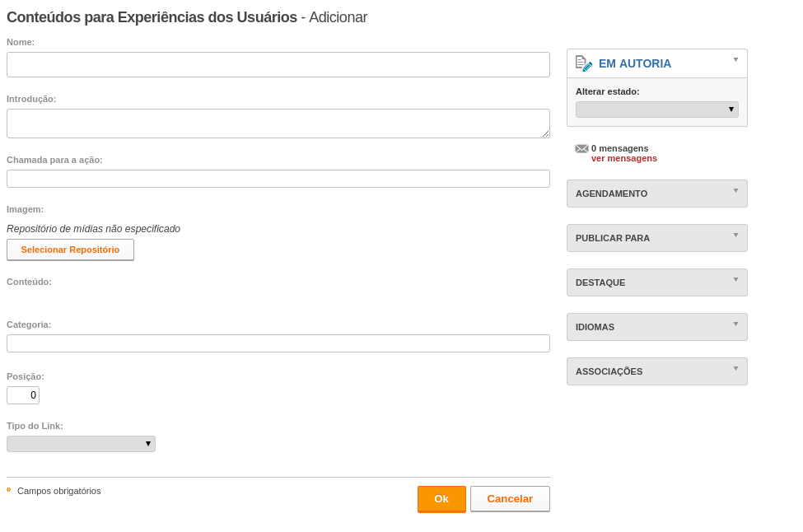This screenshot has height=532, width=803.
Task: Expand the PUBLICAR PARA section
Action: pos(657,238)
